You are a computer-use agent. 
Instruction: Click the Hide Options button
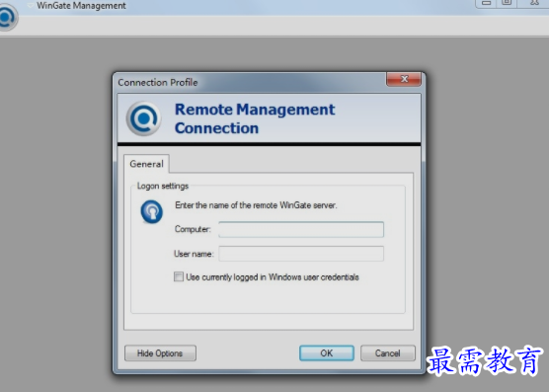(160, 353)
